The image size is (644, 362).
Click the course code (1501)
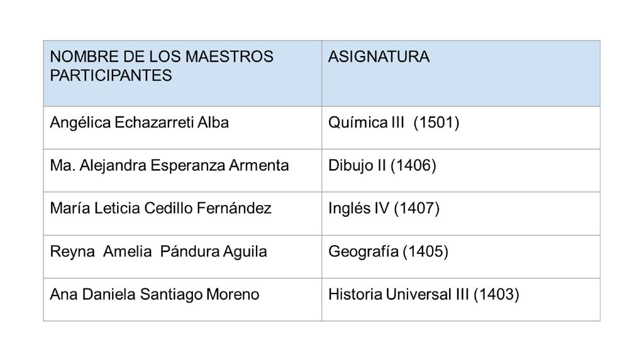point(436,123)
